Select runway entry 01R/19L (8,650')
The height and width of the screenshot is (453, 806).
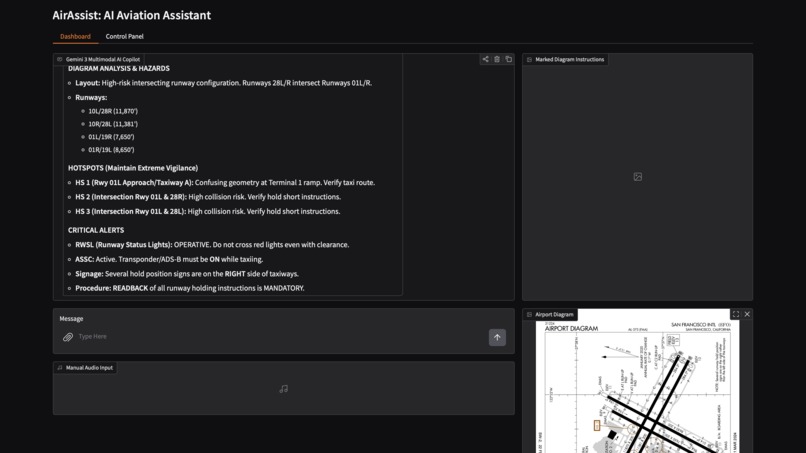click(111, 150)
